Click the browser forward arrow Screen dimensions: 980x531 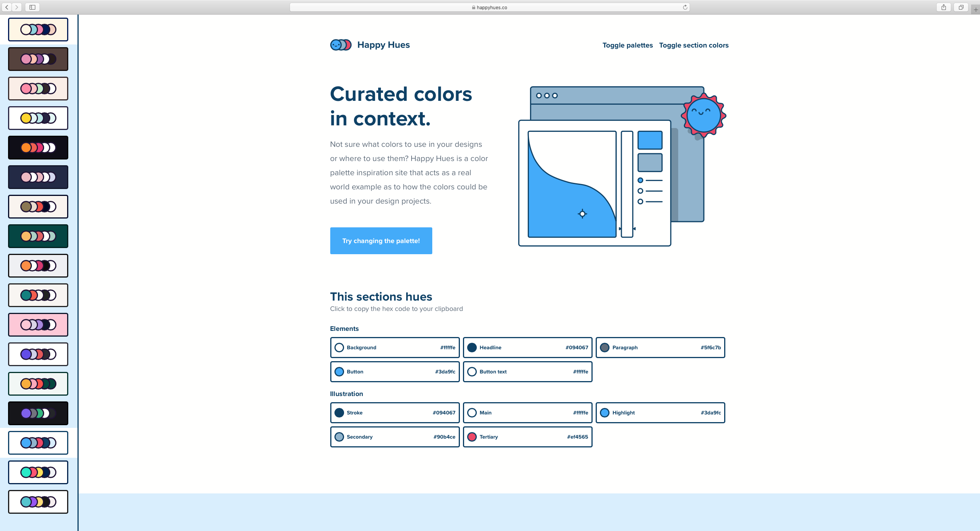[x=16, y=7]
